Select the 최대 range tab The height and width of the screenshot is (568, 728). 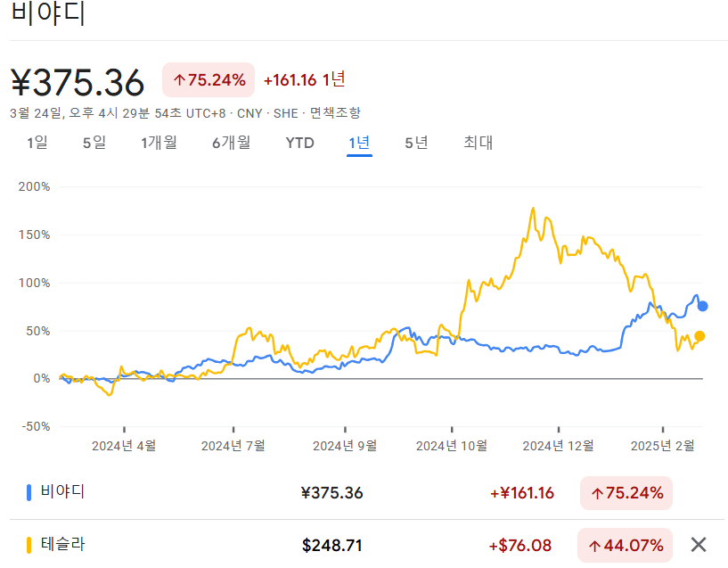pos(479,143)
